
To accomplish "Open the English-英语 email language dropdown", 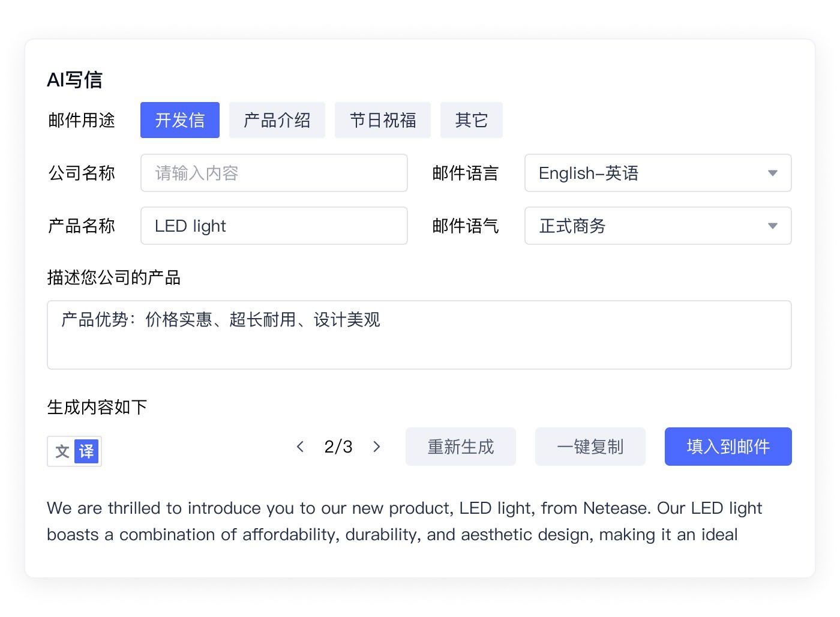I will point(648,173).
